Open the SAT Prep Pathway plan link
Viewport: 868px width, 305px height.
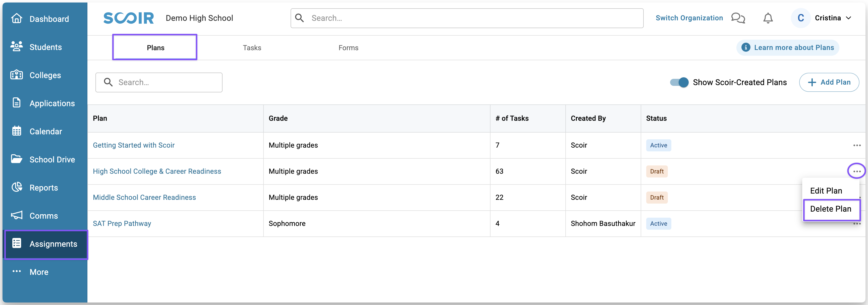point(122,223)
